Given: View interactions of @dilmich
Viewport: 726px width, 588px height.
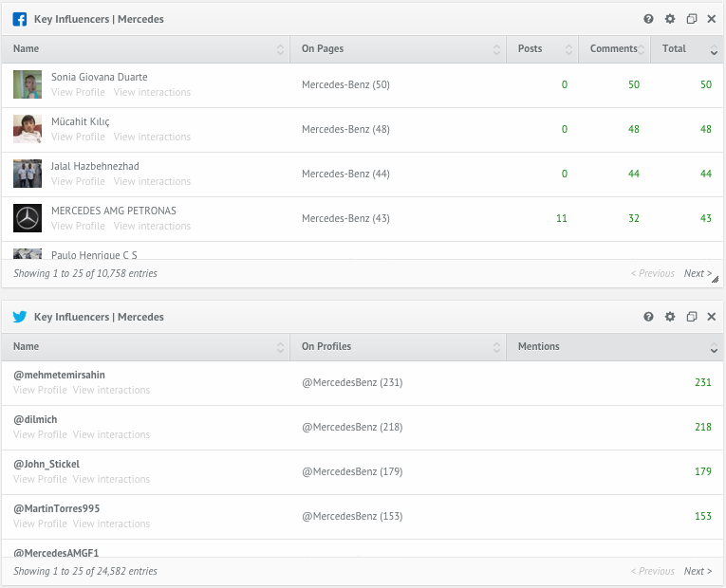Looking at the screenshot, I should click(111, 434).
